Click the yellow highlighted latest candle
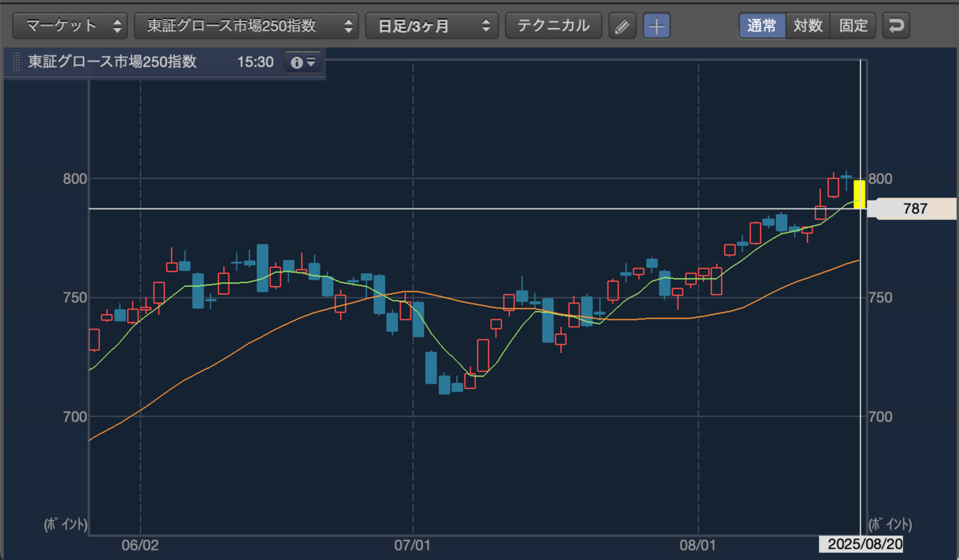This screenshot has width=959, height=560. [859, 194]
